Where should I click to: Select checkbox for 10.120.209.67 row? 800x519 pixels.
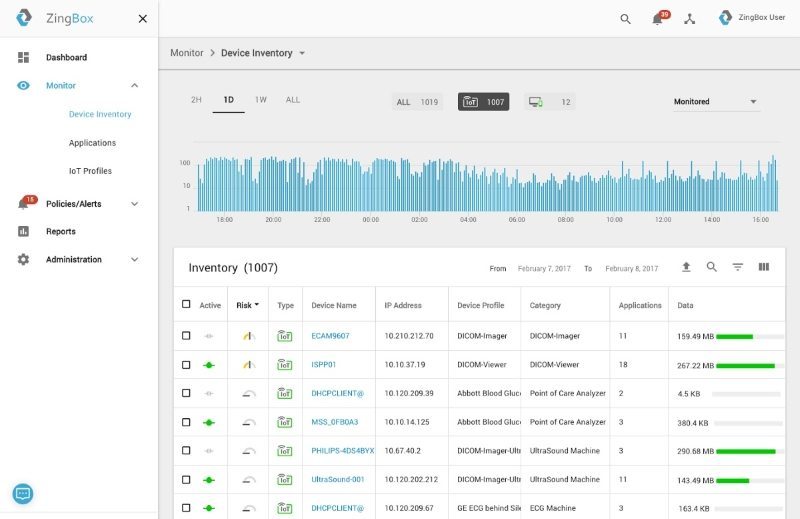coord(186,508)
